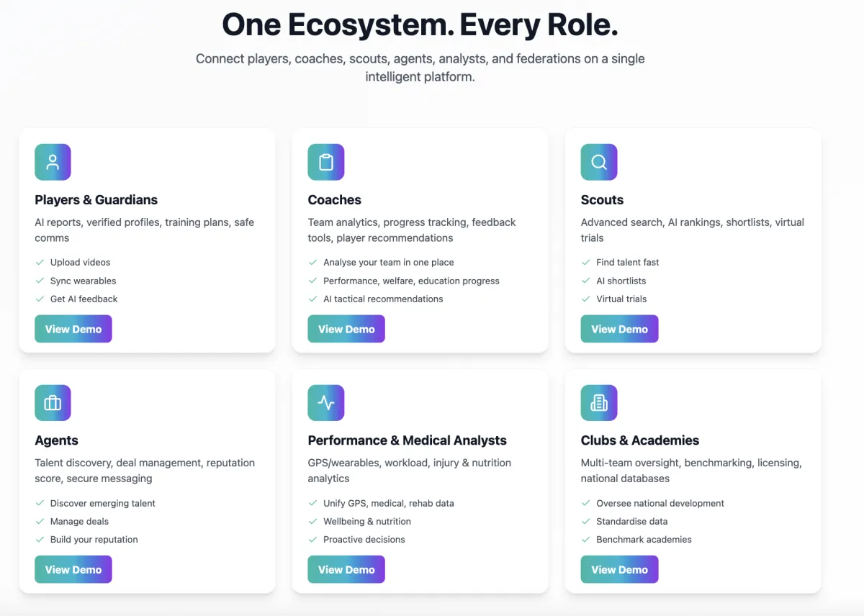Click the checkmark beside Manage deals
This screenshot has height=616, width=864.
tap(40, 522)
